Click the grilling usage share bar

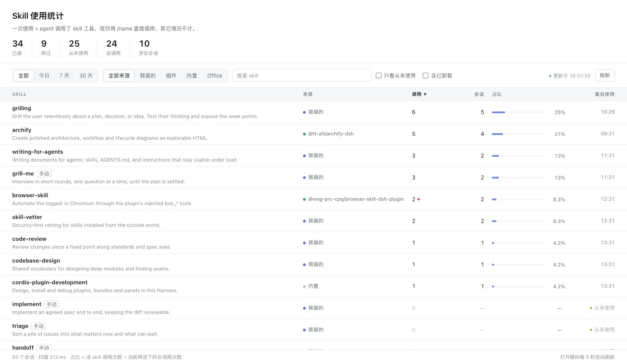pos(518,112)
